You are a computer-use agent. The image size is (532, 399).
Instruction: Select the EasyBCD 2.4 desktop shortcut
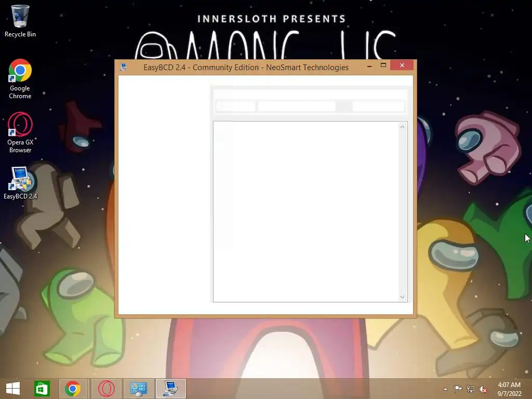pos(20,183)
